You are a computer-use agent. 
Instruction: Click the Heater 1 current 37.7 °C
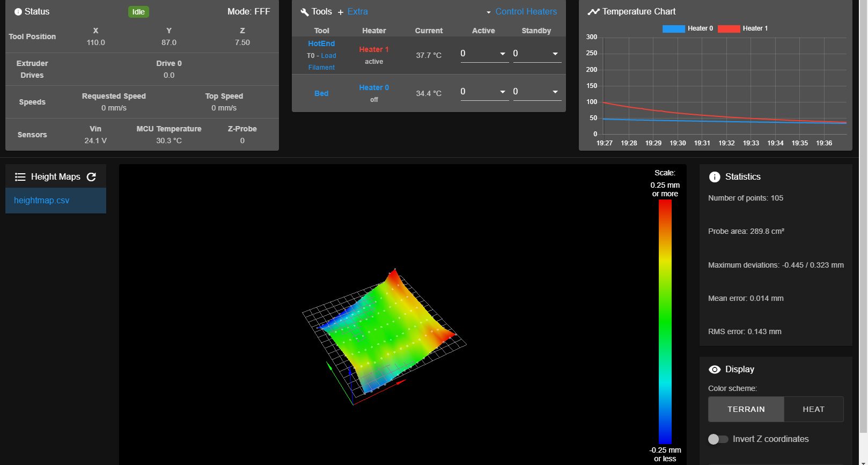tap(429, 55)
